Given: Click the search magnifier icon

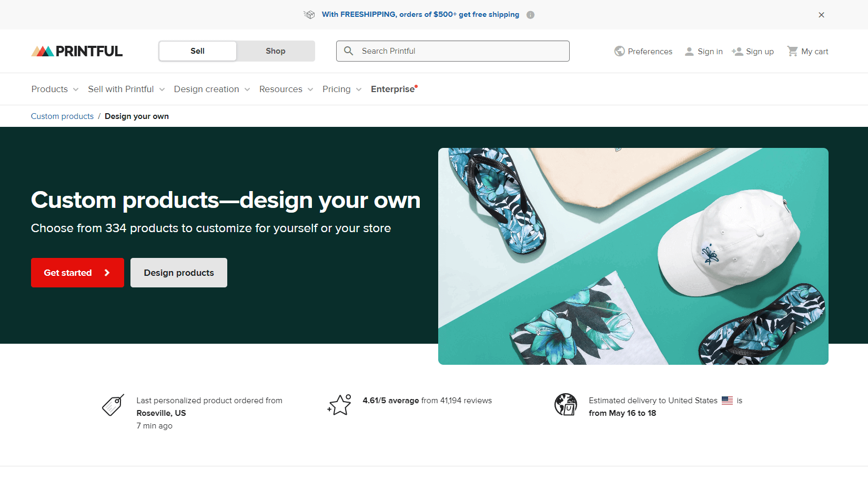Looking at the screenshot, I should coord(348,51).
